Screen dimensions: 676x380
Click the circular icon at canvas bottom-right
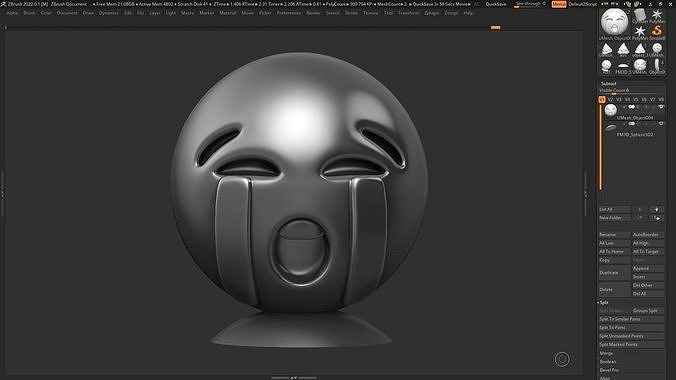pos(562,359)
